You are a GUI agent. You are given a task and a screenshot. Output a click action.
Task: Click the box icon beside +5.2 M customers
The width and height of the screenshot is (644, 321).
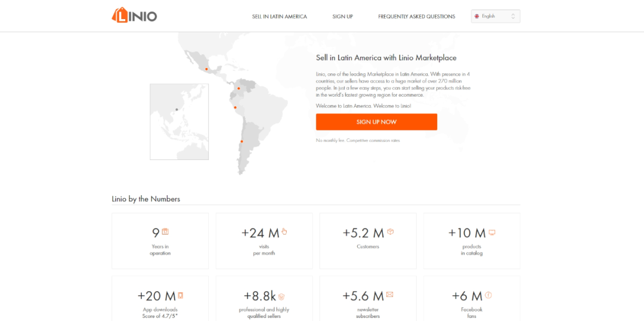390,232
